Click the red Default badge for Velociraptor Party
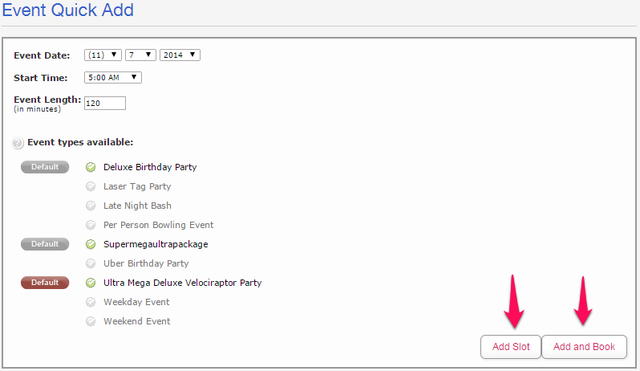Image resolution: width=640 pixels, height=371 pixels. (x=45, y=282)
